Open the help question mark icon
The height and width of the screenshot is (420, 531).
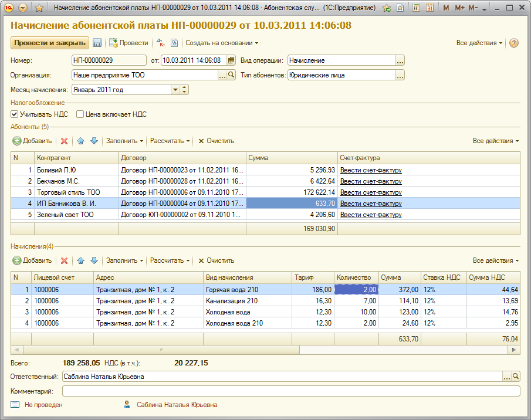click(x=514, y=43)
